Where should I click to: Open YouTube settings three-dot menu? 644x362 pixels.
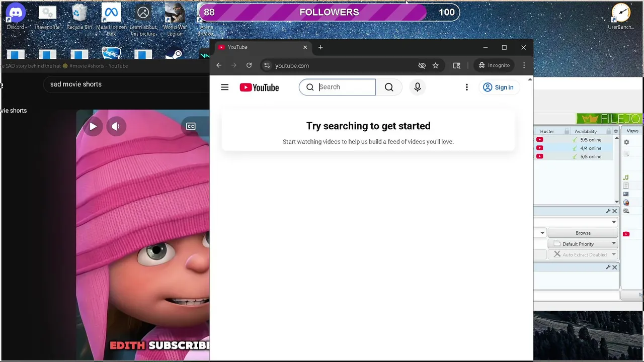point(466,87)
